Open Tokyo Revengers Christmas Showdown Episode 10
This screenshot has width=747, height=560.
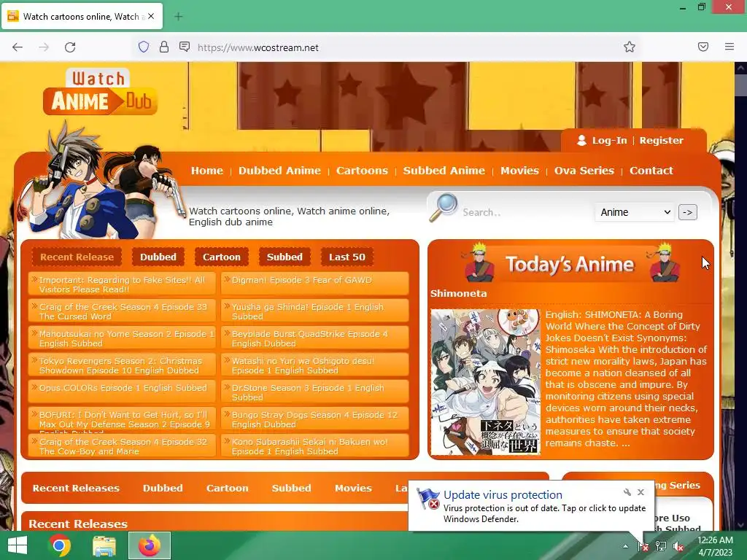pos(122,365)
